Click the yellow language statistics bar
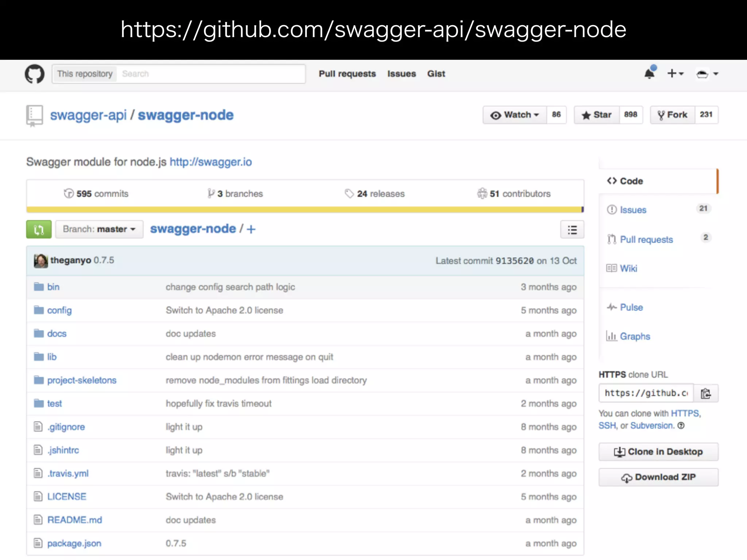 (x=304, y=210)
